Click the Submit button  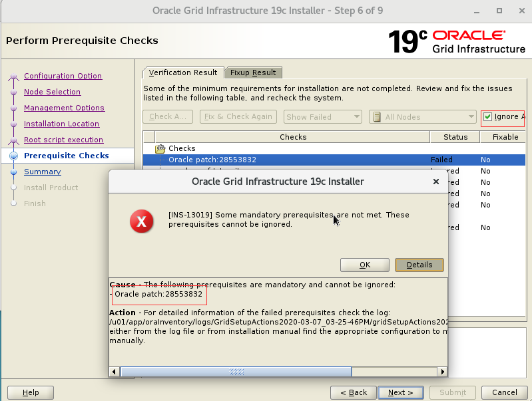coord(453,392)
